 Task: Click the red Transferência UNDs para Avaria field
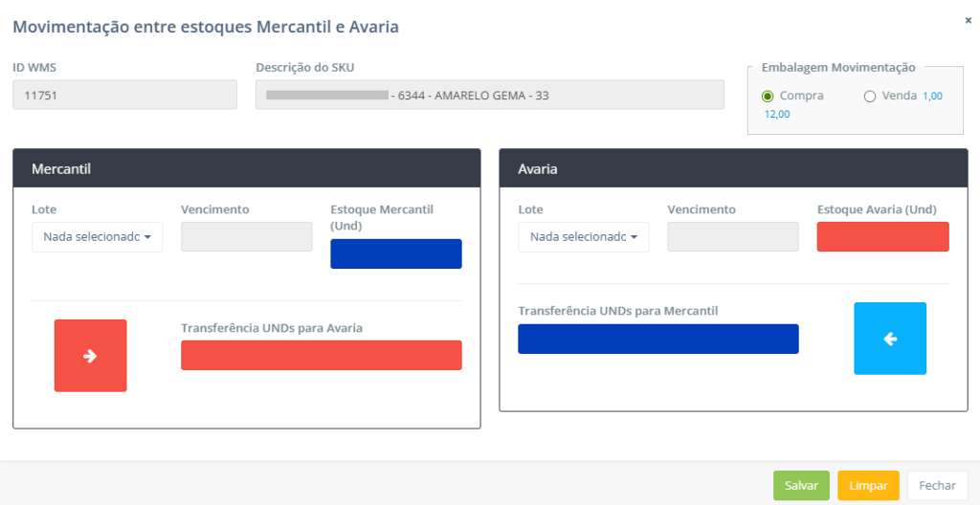[x=321, y=355]
